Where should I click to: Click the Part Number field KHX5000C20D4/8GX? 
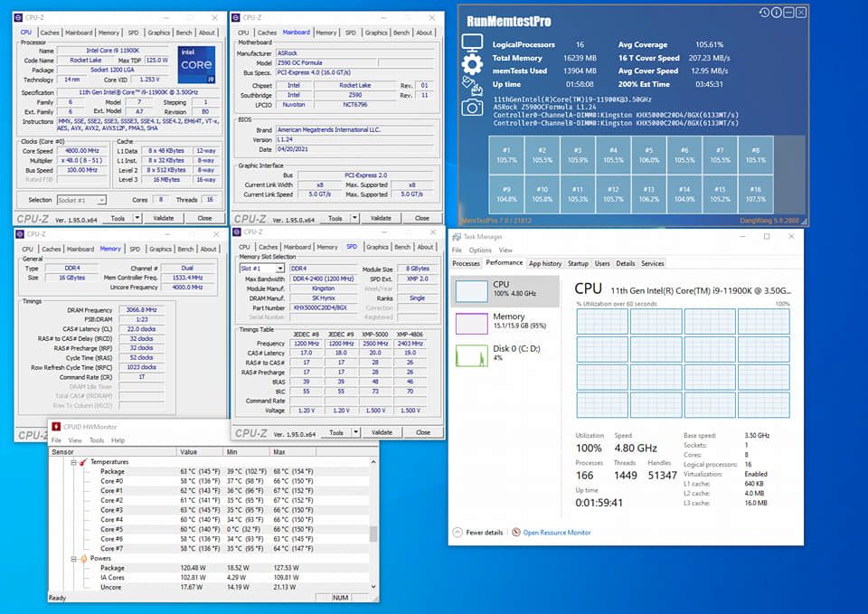point(323,307)
